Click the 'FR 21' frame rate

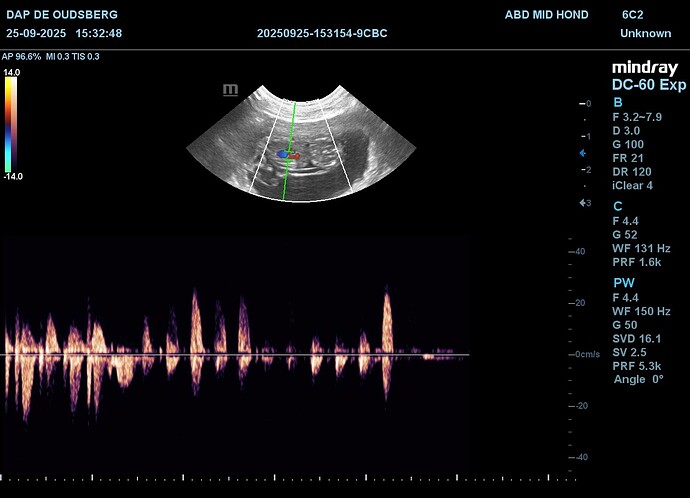click(628, 158)
